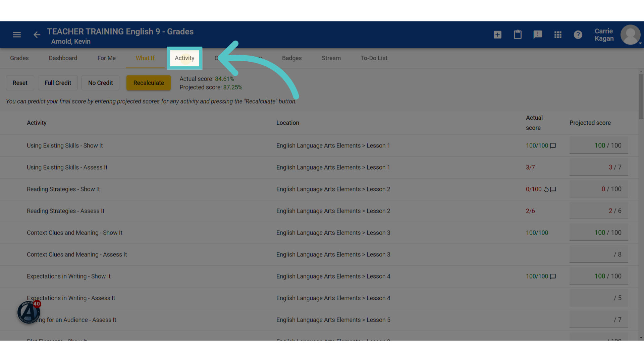Viewport: 644px width, 362px height.
Task: Click the No Credit button
Action: pos(101,83)
